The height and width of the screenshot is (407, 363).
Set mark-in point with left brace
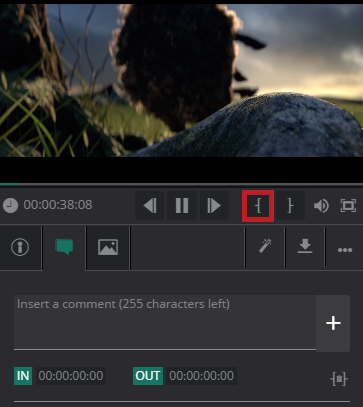258,206
